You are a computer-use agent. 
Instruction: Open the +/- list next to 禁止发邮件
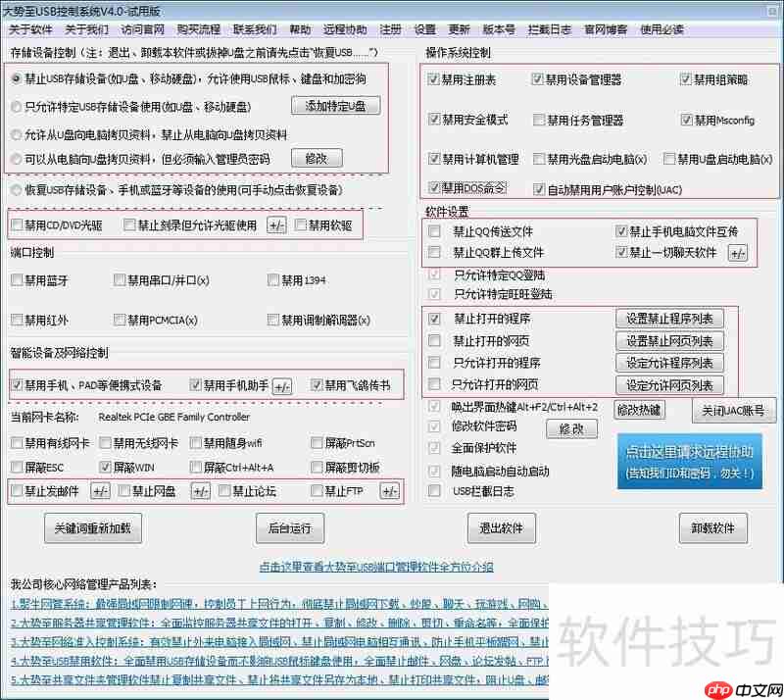(x=100, y=490)
